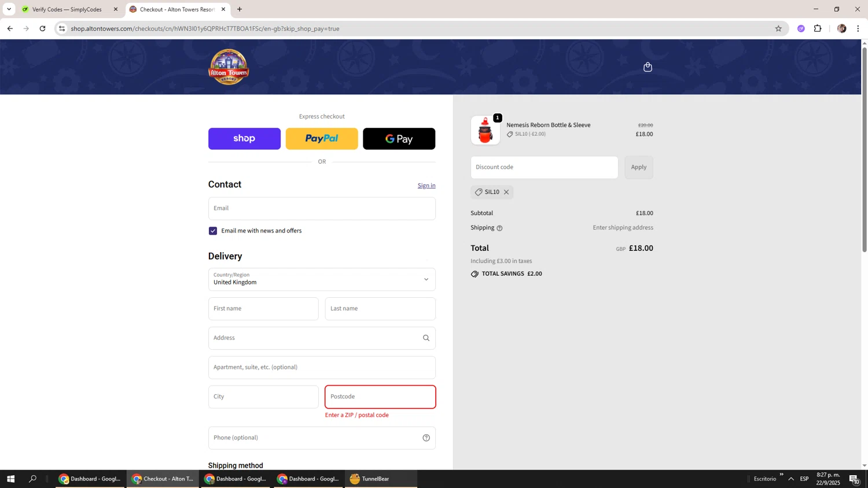Click the address search magnifier icon
Screen dimensions: 868x488
tap(426, 338)
